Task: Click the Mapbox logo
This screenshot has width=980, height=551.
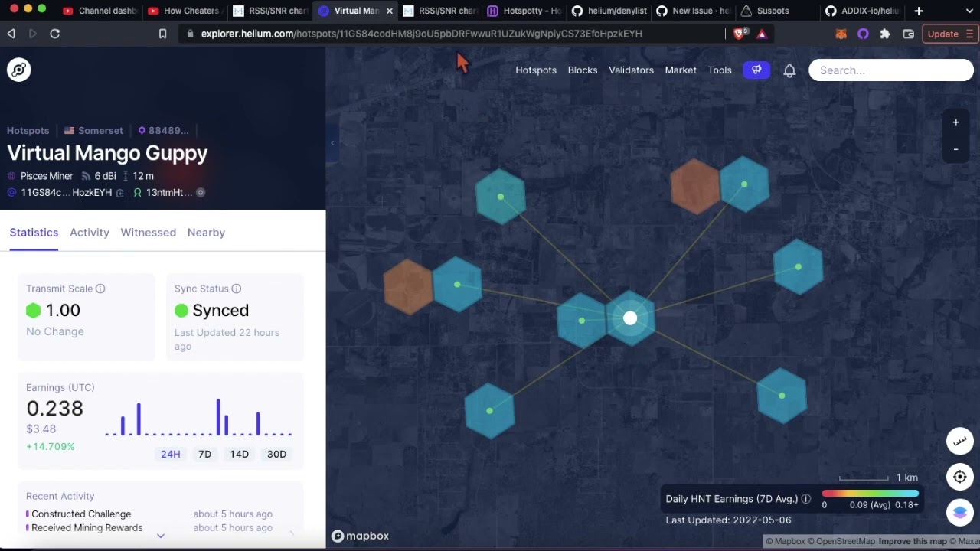Action: [x=360, y=536]
